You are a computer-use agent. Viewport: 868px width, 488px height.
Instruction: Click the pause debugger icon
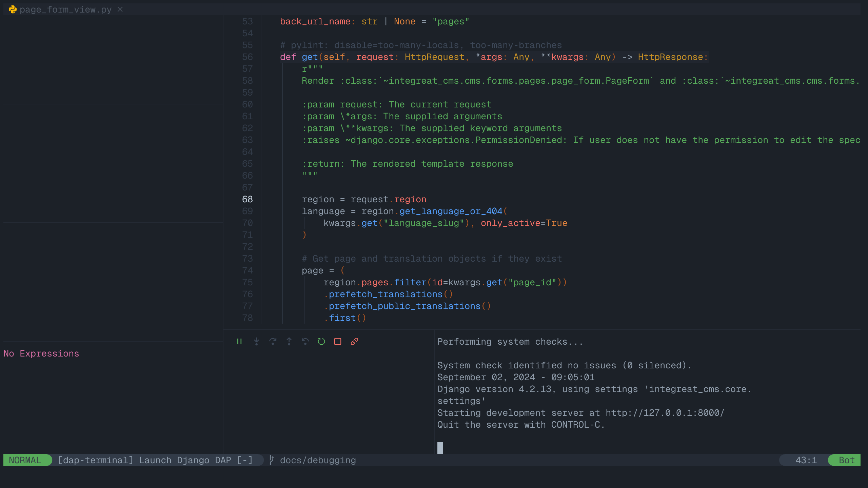click(x=238, y=341)
